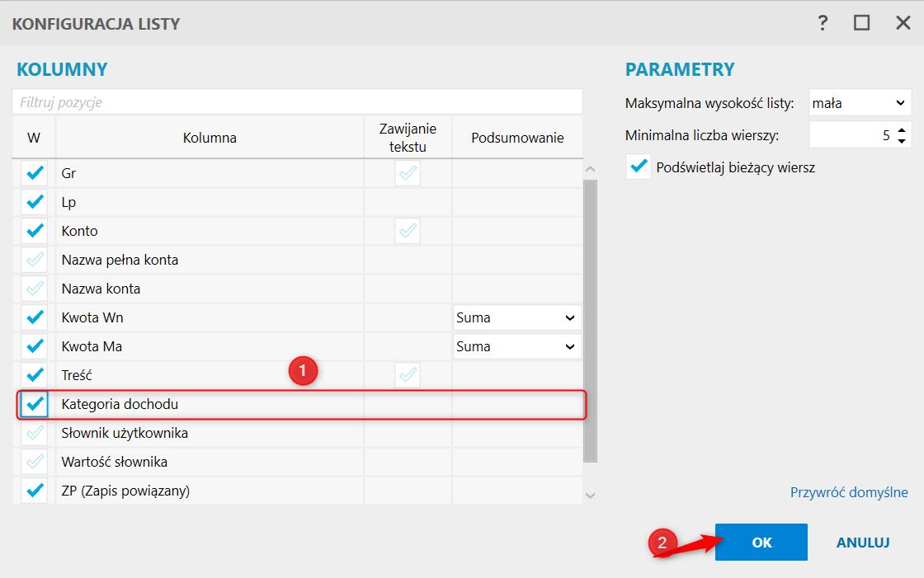Click Przywróć domyślne link

tap(849, 492)
